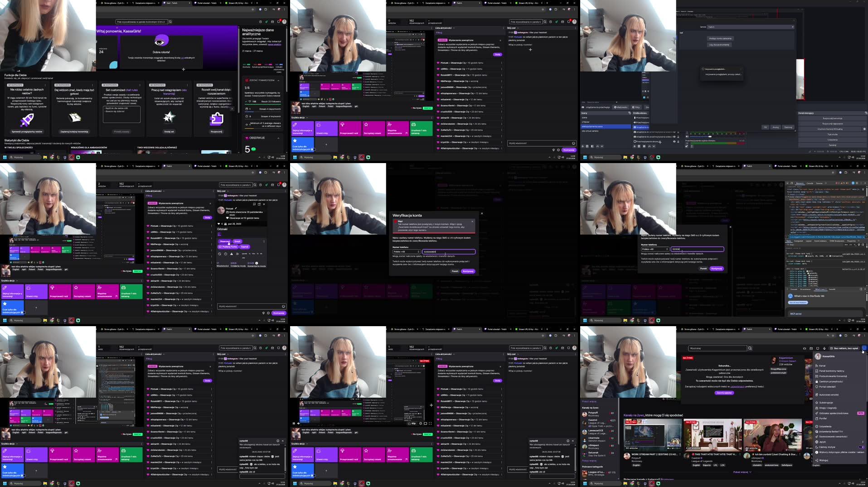
Task: Click Kontynuuj in dialog showing the Błąd error
Action: [468, 271]
